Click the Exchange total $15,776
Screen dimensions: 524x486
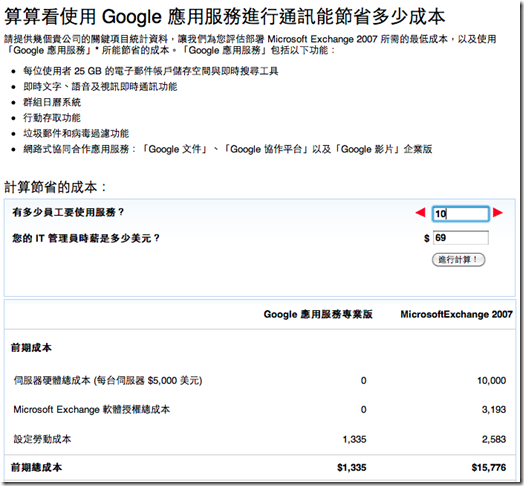click(x=489, y=467)
